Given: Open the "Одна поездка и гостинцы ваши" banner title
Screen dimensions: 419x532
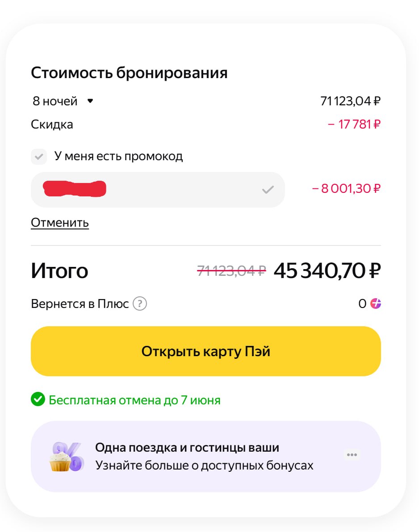Looking at the screenshot, I should [x=187, y=447].
